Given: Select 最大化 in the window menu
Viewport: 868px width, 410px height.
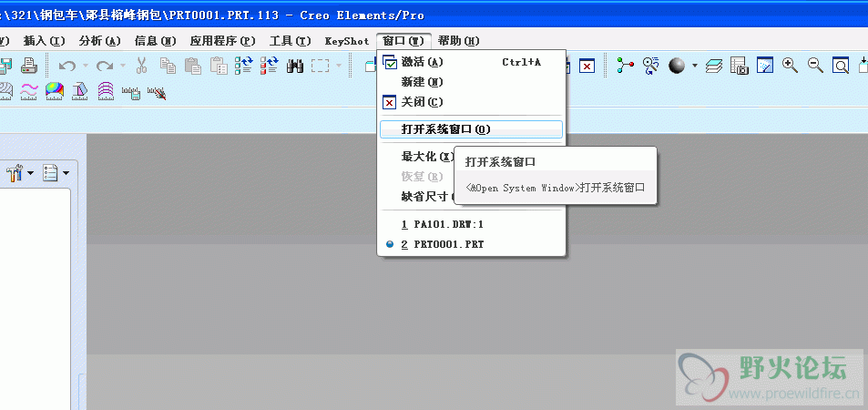Looking at the screenshot, I should pyautogui.click(x=427, y=157).
